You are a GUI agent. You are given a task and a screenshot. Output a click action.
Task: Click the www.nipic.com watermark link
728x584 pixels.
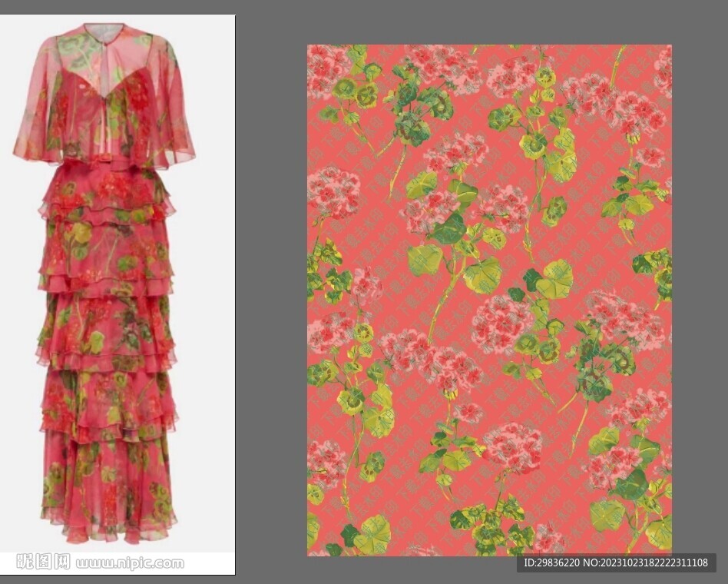(130, 562)
